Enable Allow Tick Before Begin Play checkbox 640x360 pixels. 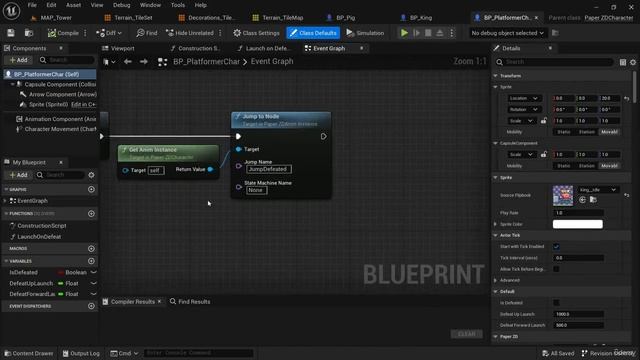point(556,269)
